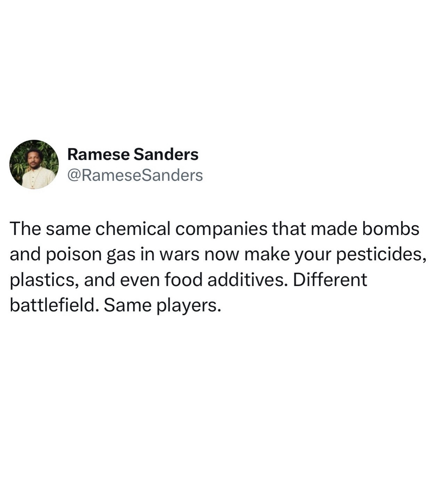
Task: Click the @RameseSanders handle
Action: pos(135,175)
